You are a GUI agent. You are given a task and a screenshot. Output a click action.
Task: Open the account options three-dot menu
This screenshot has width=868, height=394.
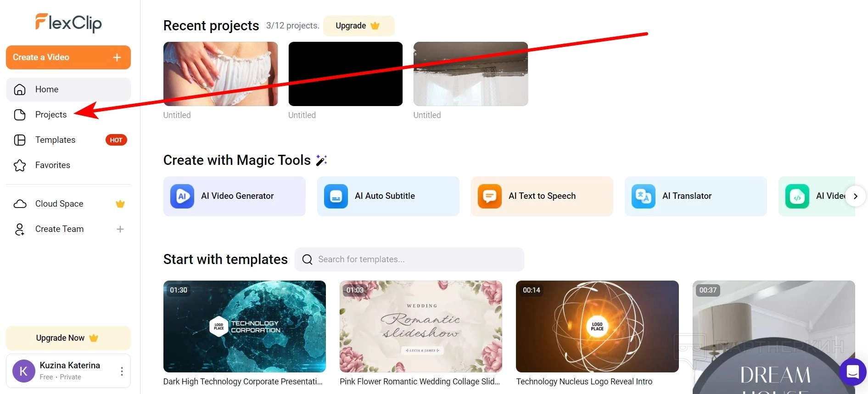(122, 371)
